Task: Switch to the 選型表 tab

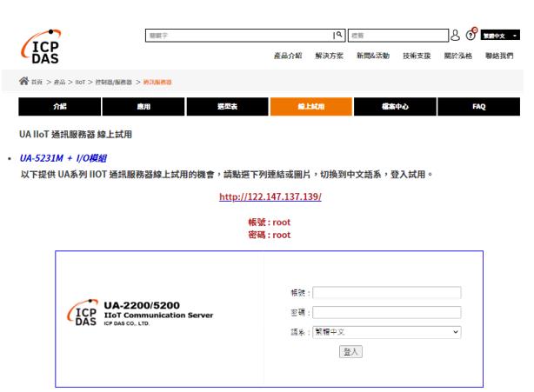Action: [227, 107]
